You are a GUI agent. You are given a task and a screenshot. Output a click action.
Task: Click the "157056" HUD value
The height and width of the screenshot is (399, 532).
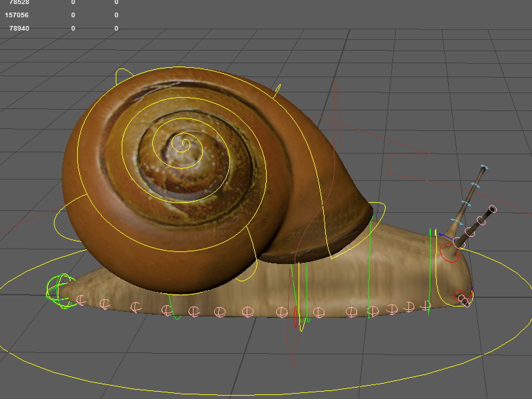[x=17, y=15]
